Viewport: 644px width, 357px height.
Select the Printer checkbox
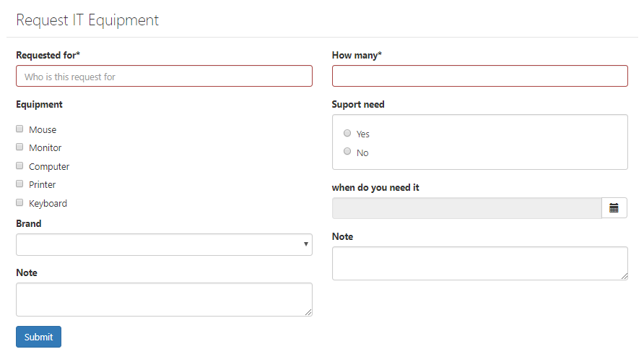(19, 184)
